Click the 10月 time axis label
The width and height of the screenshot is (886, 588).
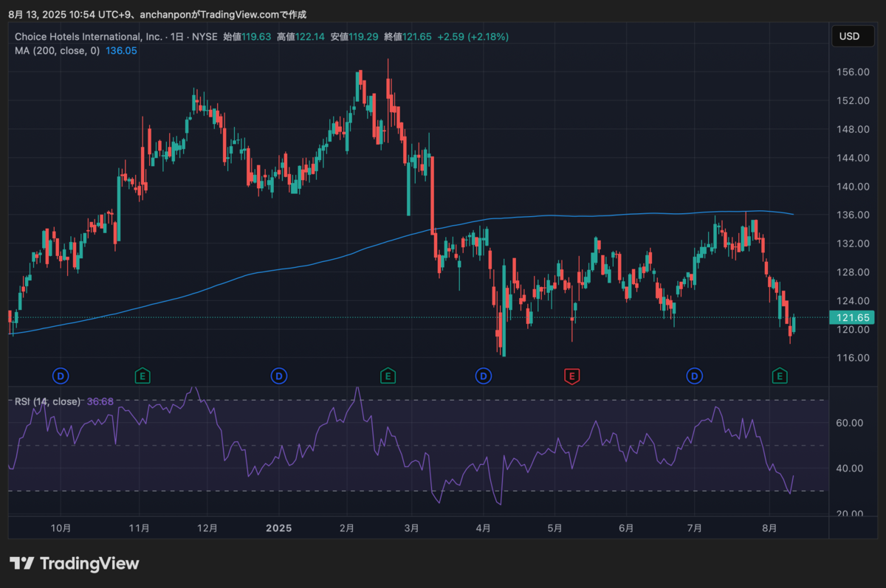61,528
